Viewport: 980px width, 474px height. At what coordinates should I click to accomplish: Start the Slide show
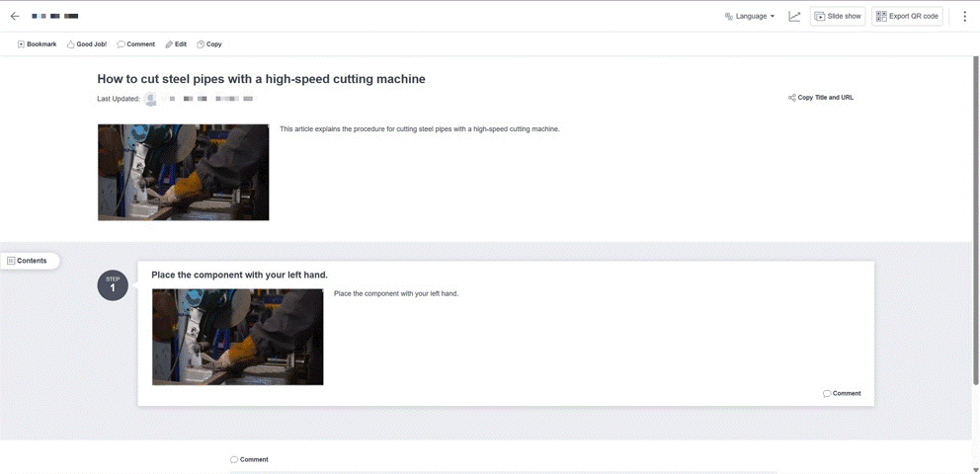coord(838,16)
